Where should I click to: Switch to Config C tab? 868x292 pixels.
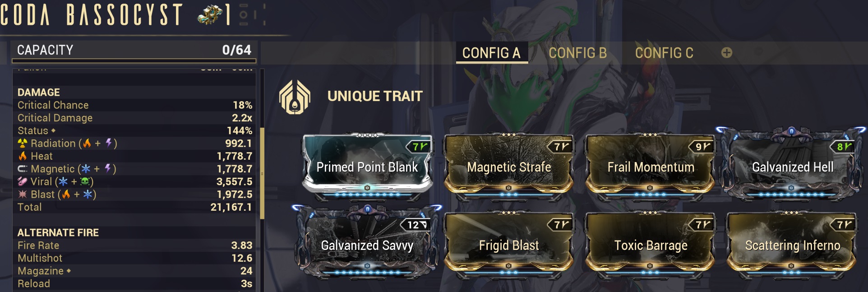664,53
